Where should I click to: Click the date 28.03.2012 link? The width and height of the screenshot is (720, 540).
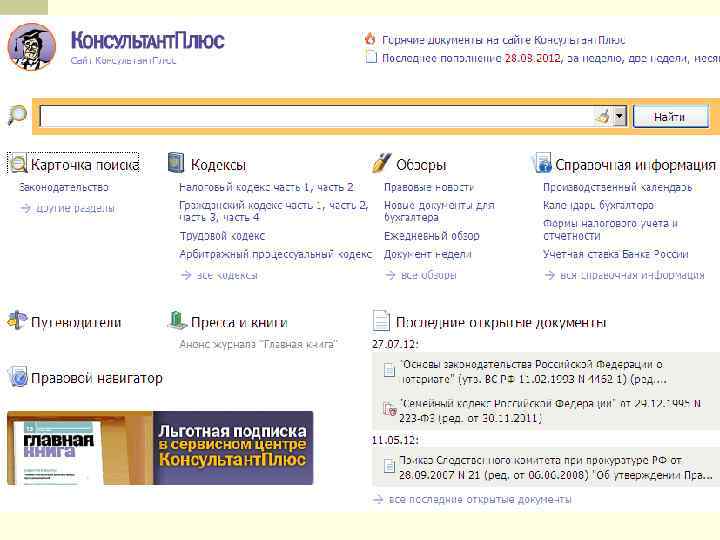point(533,58)
